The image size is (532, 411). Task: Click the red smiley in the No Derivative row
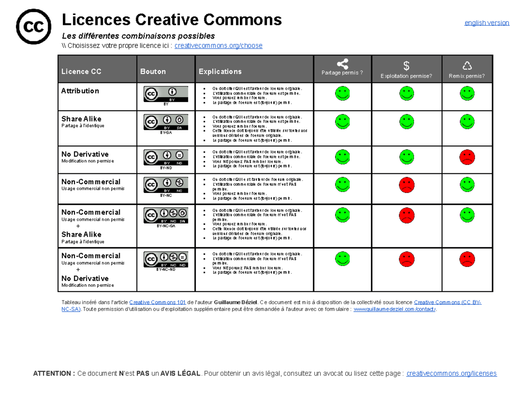[466, 156]
